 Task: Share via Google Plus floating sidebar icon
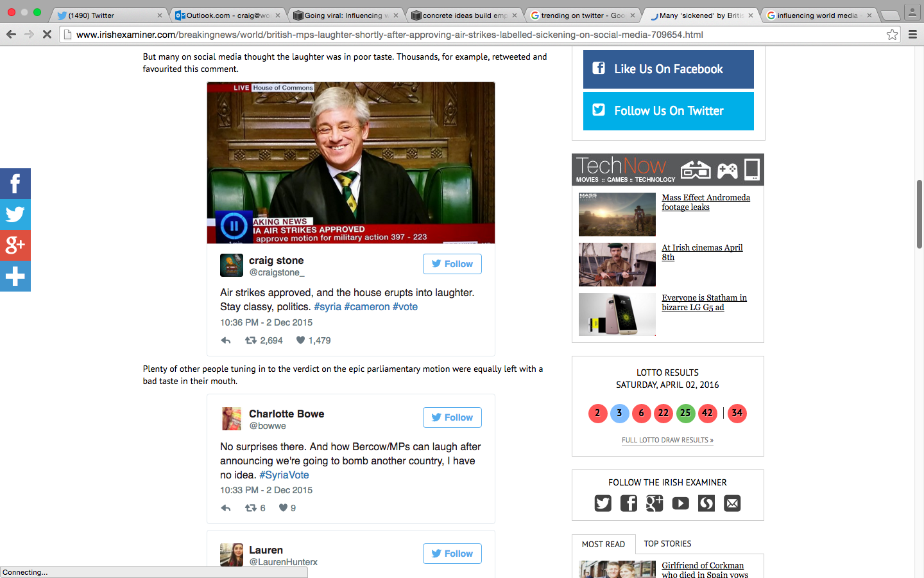tap(15, 245)
